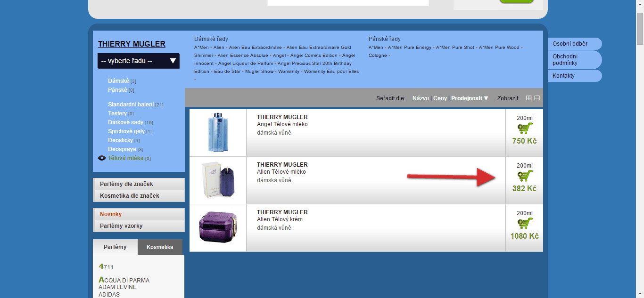Open the A*Men Pure Shot line
Screen dimensions: 644x298
click(455, 48)
